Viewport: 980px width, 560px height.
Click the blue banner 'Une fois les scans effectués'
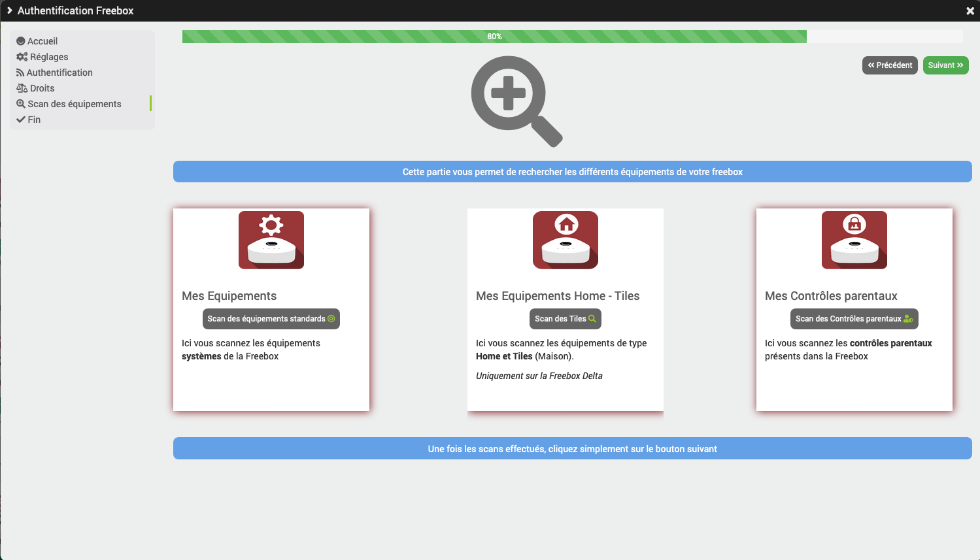click(573, 449)
